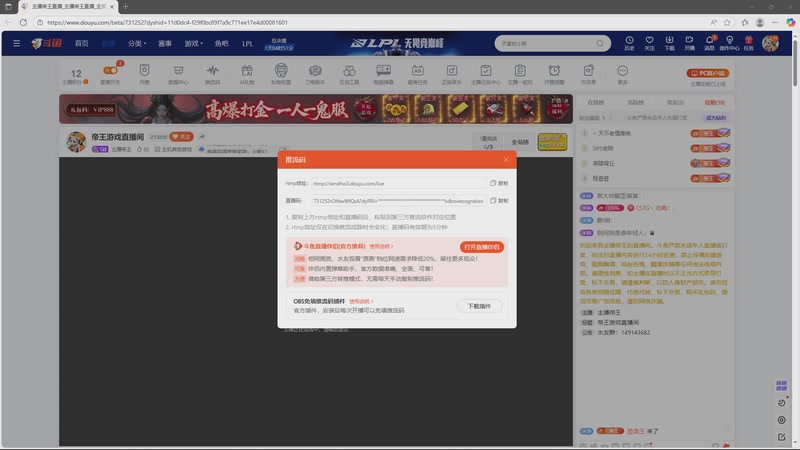Open 任务 gift box icon in header
This screenshot has width=800, height=450.
click(748, 43)
